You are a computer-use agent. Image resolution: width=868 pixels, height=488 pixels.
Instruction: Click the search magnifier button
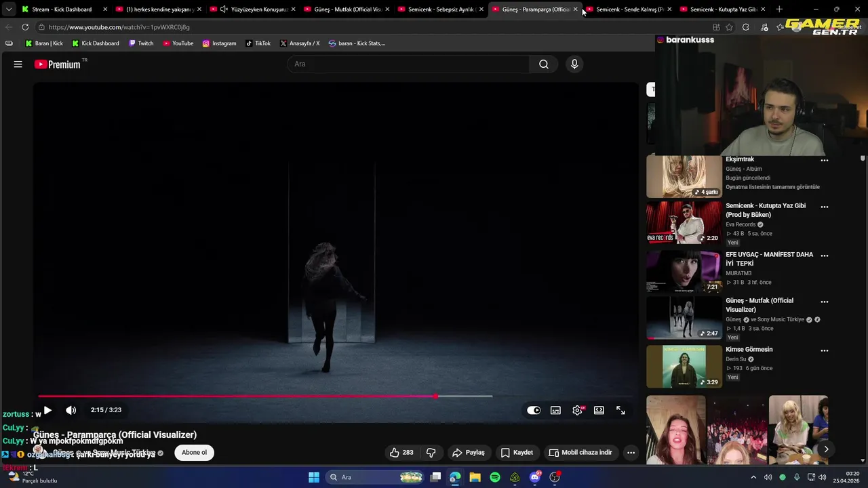(x=544, y=64)
